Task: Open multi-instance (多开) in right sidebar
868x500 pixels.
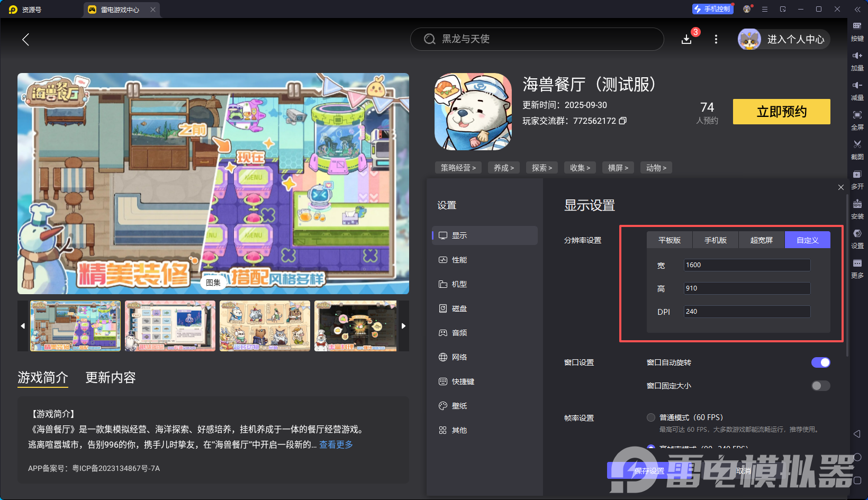Action: pyautogui.click(x=857, y=175)
